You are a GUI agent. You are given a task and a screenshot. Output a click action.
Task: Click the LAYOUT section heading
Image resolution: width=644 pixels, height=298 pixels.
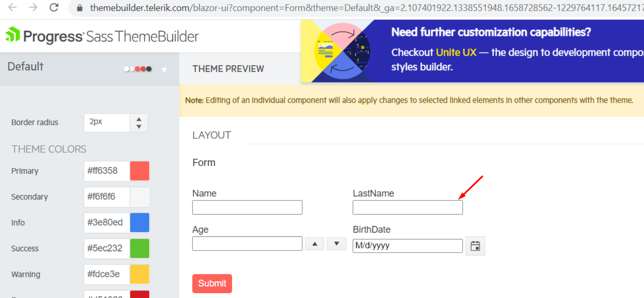[211, 135]
